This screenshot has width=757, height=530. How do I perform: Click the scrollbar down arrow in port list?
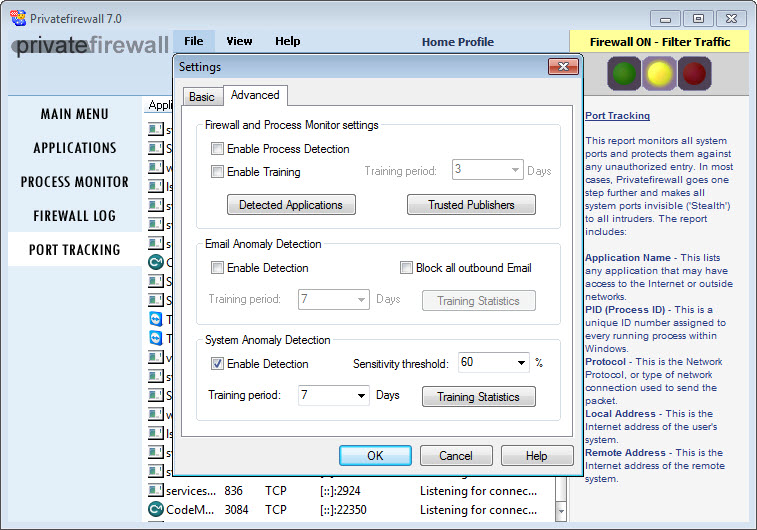pyautogui.click(x=561, y=511)
